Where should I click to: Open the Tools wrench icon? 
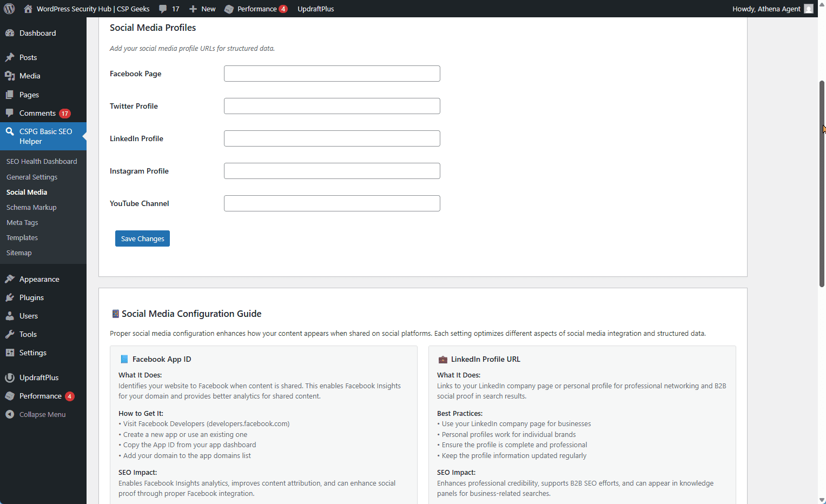(10, 334)
